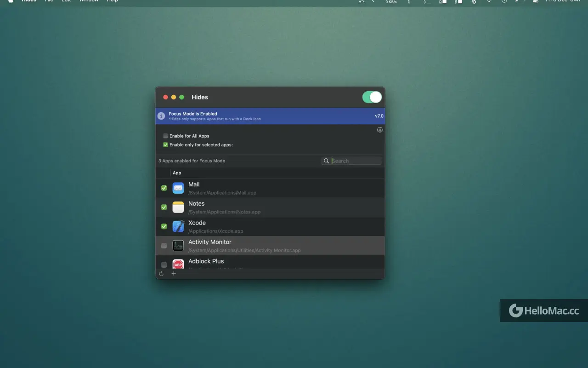Click the Xcode app icon
The image size is (588, 368).
[178, 226]
